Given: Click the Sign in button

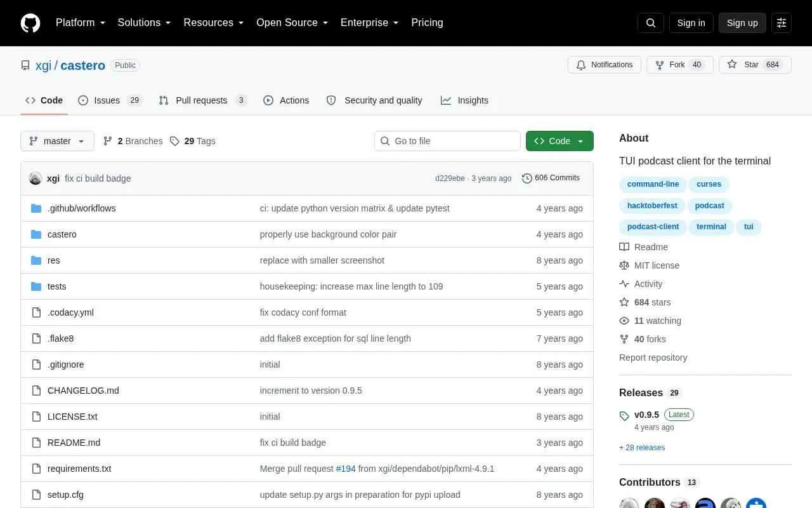Looking at the screenshot, I should 691,23.
